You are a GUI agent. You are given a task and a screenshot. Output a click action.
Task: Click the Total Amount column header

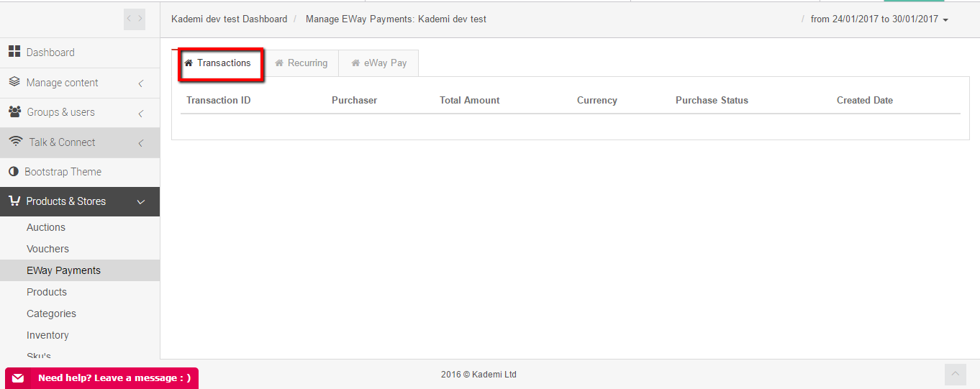[x=469, y=101]
